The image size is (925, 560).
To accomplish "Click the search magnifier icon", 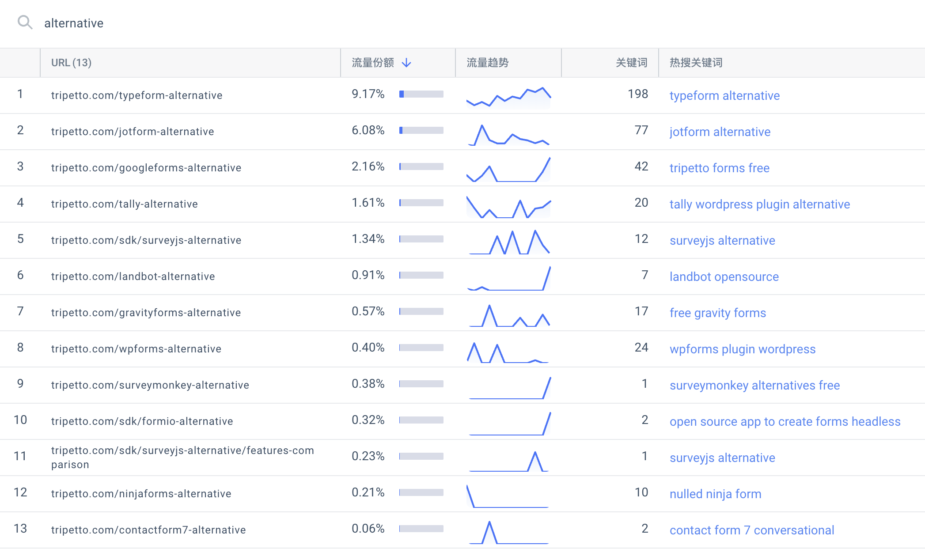I will pos(25,23).
